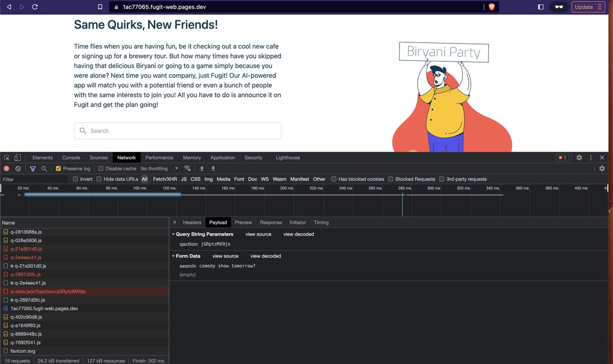Open the Response tab of request details

271,223
